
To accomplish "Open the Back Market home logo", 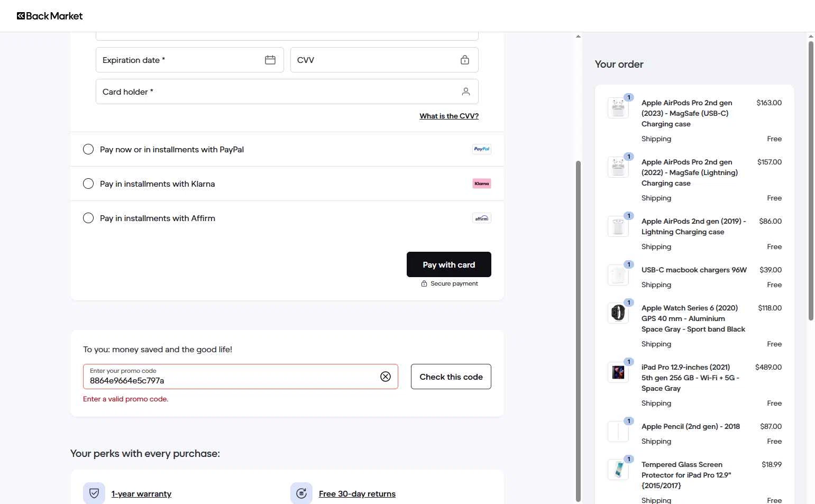I will point(50,16).
